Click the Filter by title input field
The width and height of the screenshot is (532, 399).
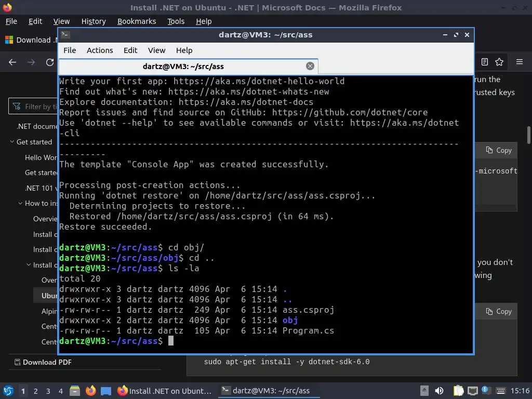coord(33,106)
